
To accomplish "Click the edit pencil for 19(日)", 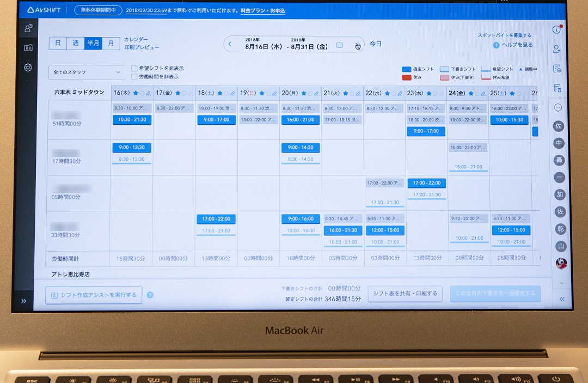I will tap(274, 93).
